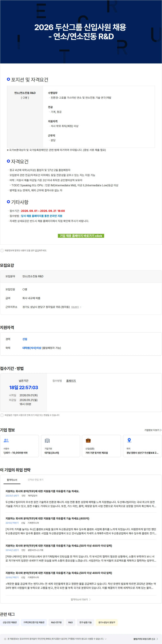This screenshot has width=162, height=644.
Task: Select the 경기>성남시 분당구 tag
Action: (x=107, y=623)
